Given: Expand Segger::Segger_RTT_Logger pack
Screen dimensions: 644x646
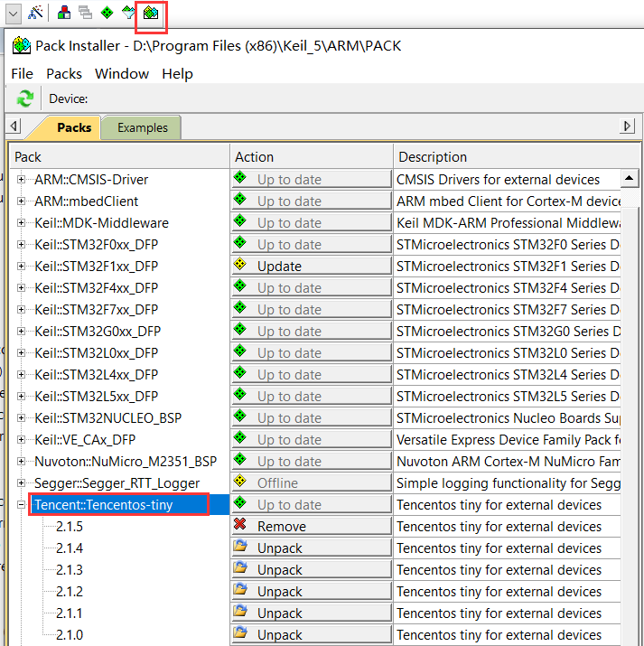Looking at the screenshot, I should tap(21, 482).
